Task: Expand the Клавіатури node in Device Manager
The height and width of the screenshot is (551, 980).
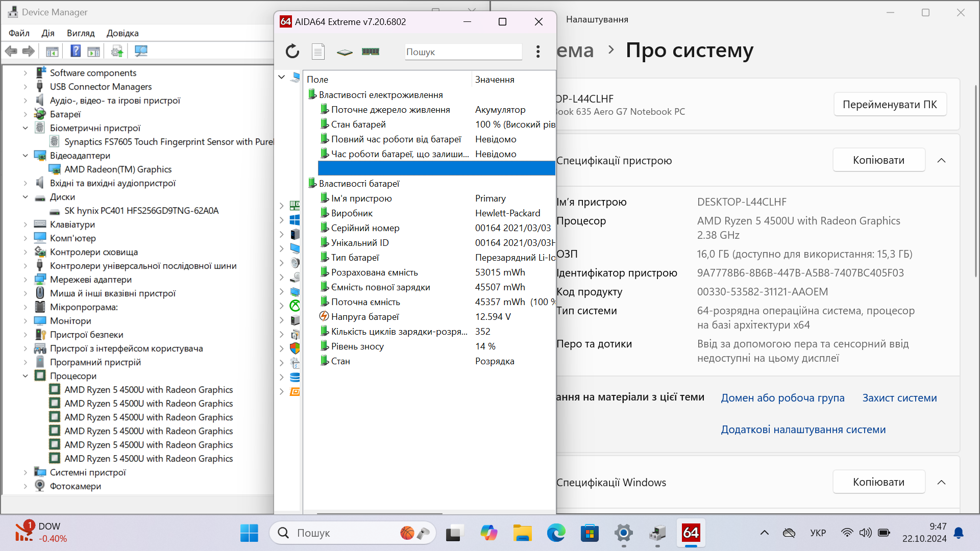Action: point(26,224)
